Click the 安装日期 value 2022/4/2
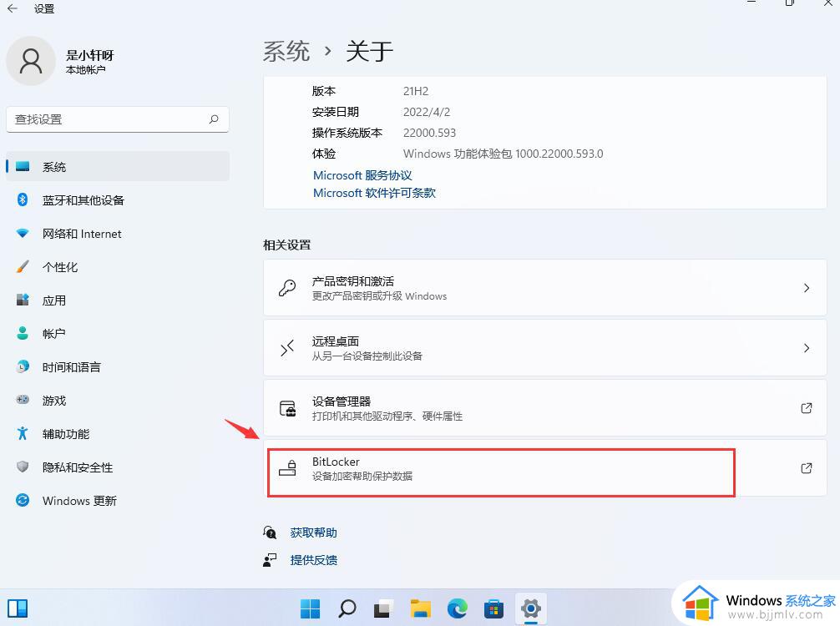 tap(427, 112)
